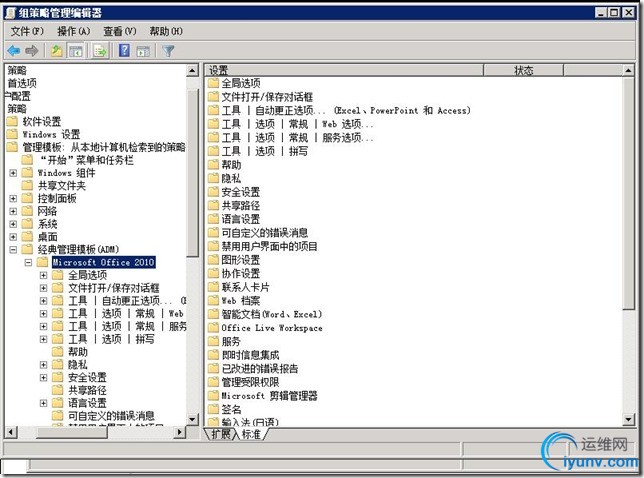This screenshot has width=644, height=478.
Task: Open Microsoft 剪辑管理器 folder
Action: 269,396
